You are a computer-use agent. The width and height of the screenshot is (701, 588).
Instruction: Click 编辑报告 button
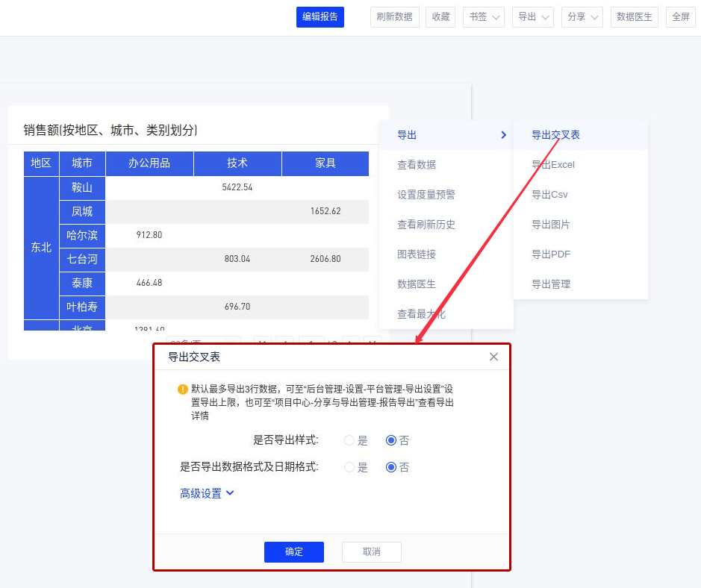(320, 17)
